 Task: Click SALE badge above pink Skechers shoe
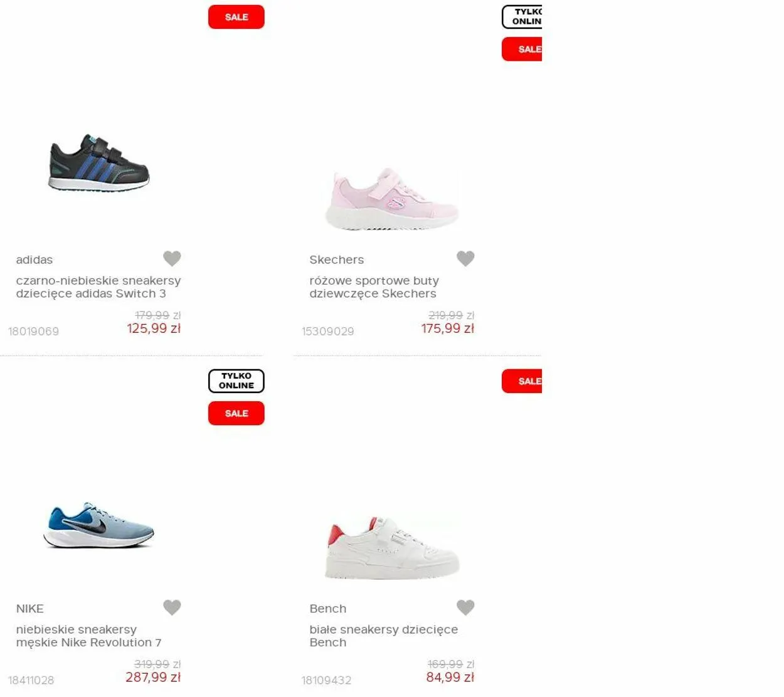coord(522,49)
